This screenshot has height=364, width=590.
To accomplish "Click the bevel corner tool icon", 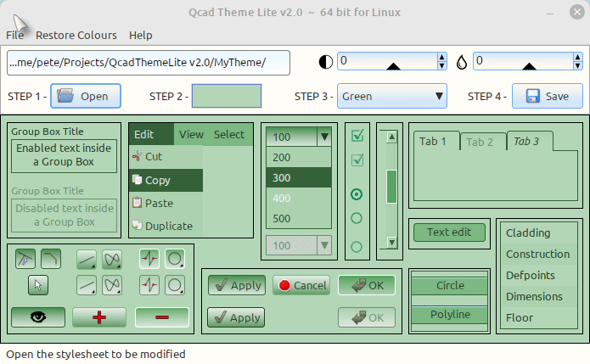I will click(51, 258).
